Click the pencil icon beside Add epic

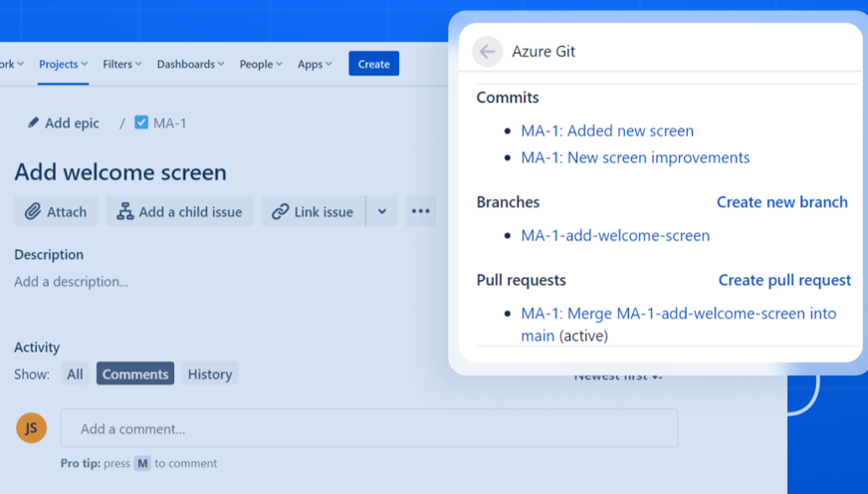[x=33, y=123]
